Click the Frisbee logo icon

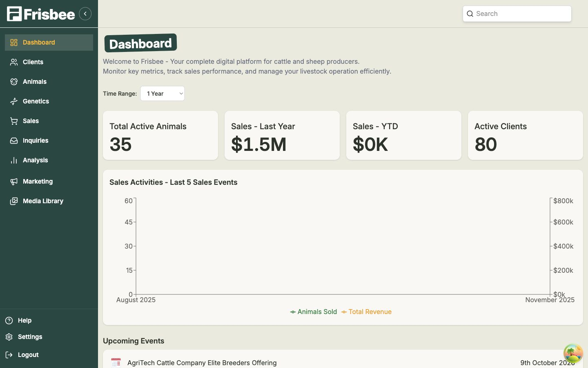click(14, 14)
